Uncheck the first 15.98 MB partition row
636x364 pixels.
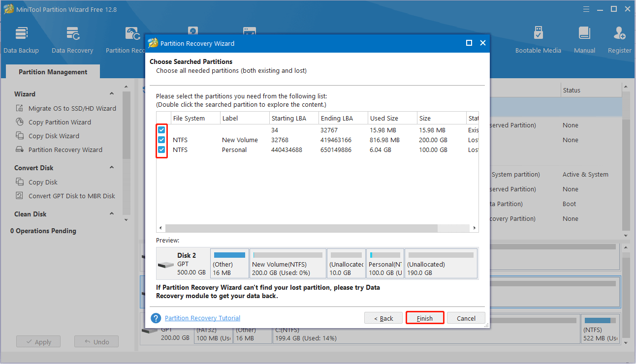coord(161,130)
